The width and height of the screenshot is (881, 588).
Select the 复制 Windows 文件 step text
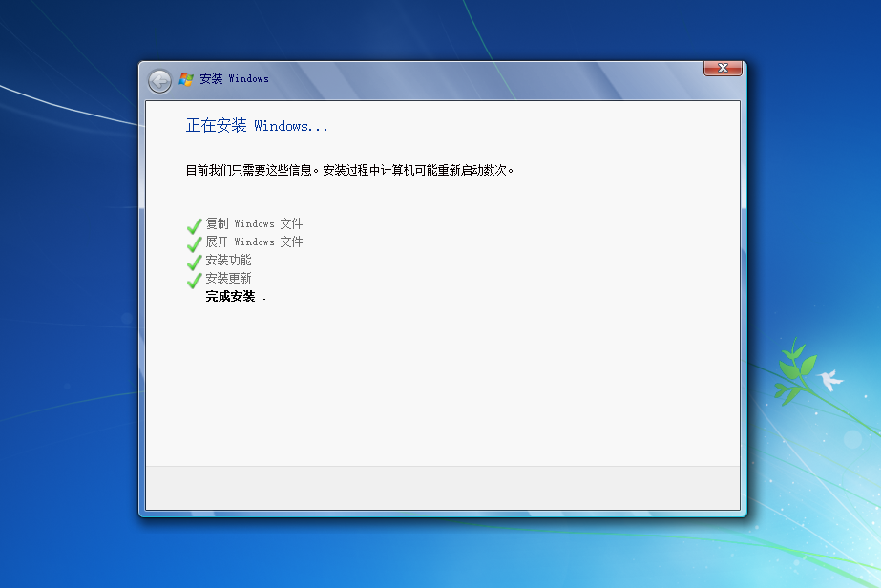(x=254, y=223)
